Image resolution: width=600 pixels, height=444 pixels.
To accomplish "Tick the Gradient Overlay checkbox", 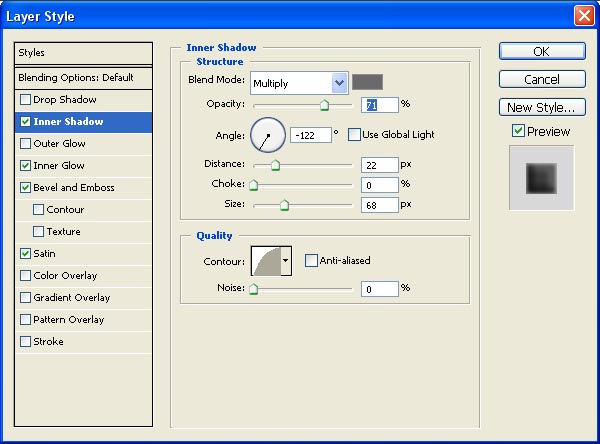I will (x=25, y=297).
